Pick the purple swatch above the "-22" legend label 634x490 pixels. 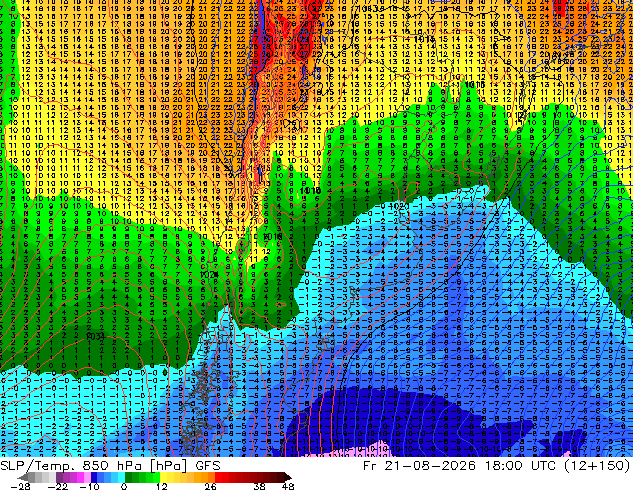coord(59,477)
